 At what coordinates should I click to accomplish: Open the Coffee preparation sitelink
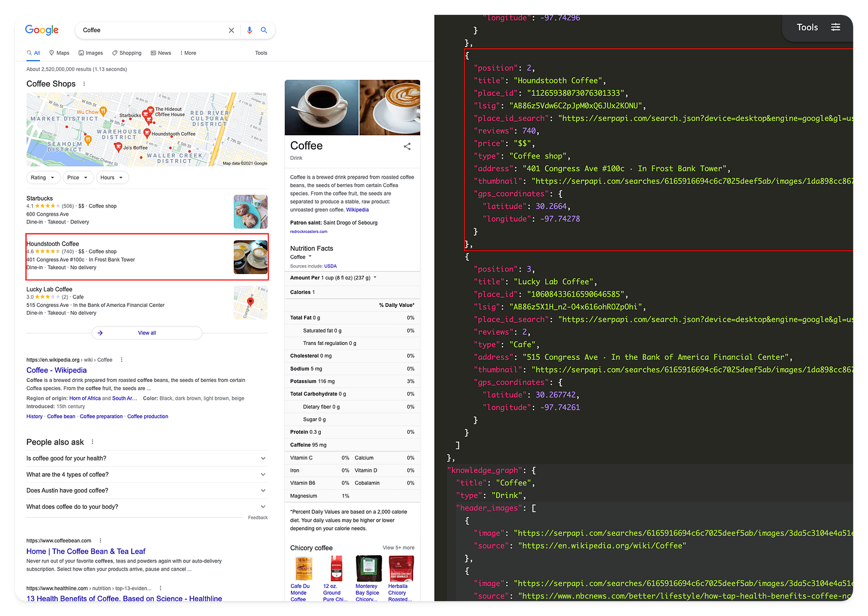[x=101, y=416]
